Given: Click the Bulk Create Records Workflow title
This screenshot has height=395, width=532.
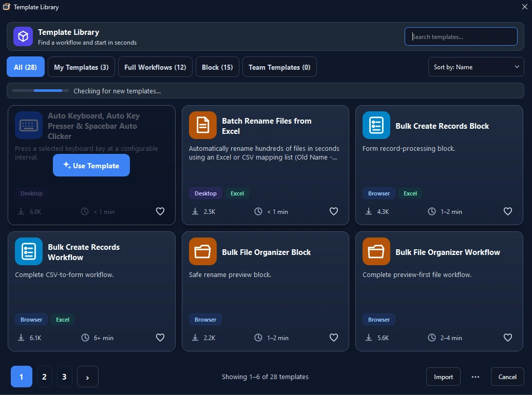Looking at the screenshot, I should (84, 252).
